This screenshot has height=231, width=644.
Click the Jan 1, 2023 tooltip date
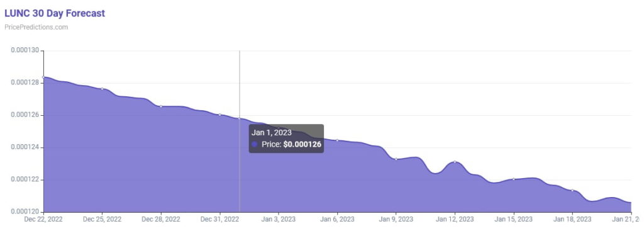[x=272, y=132]
